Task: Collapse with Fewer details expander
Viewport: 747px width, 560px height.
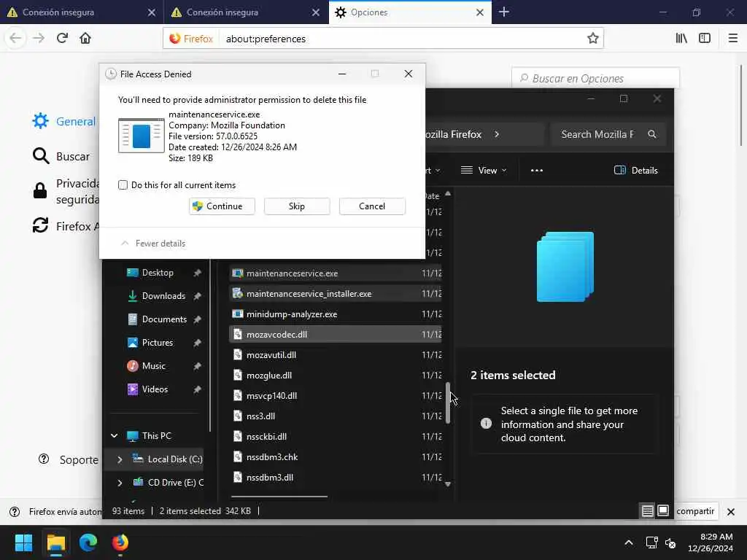Action: click(153, 244)
